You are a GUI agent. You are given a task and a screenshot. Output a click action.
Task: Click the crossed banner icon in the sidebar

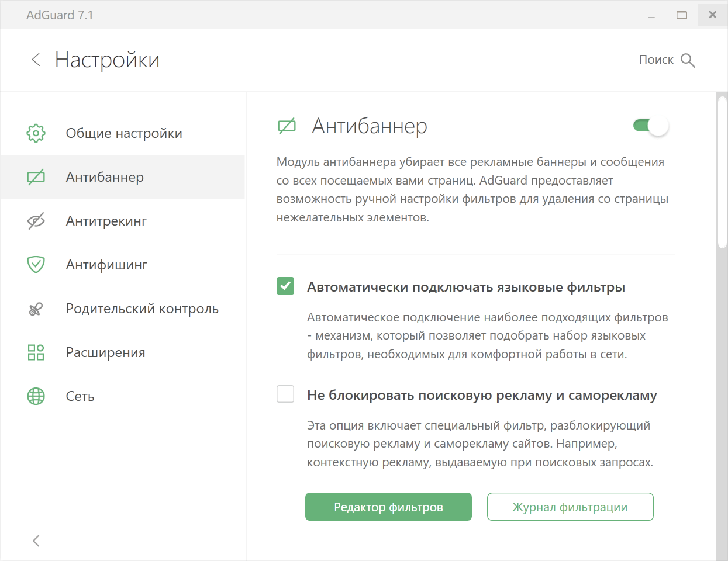(x=36, y=177)
